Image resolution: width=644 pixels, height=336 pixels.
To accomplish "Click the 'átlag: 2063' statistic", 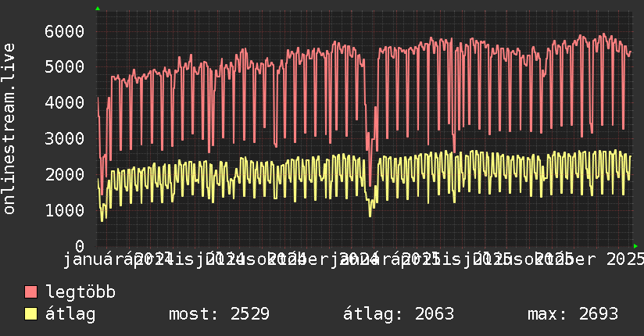I will [399, 315].
